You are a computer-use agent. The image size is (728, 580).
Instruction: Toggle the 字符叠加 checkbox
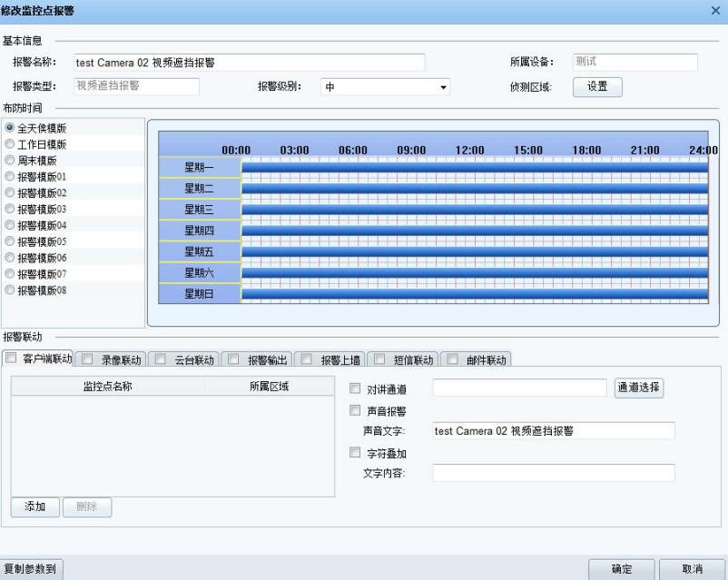pos(355,453)
